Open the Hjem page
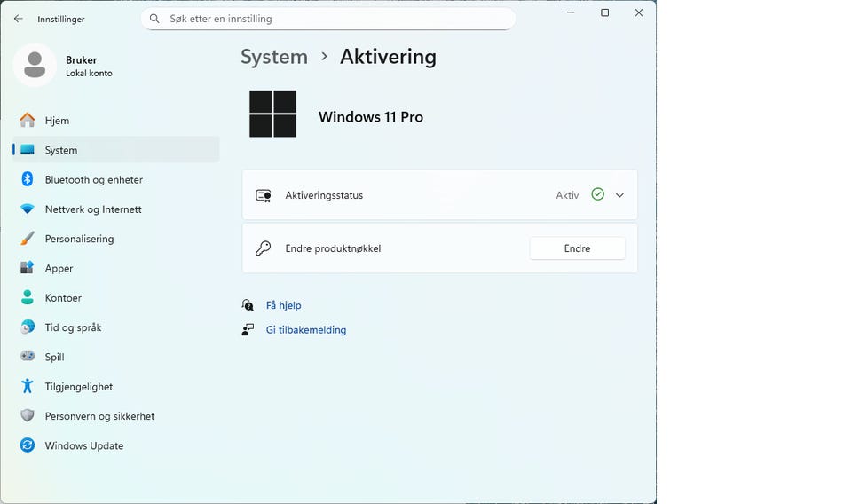Screen dimensions: 852x504 115,120
